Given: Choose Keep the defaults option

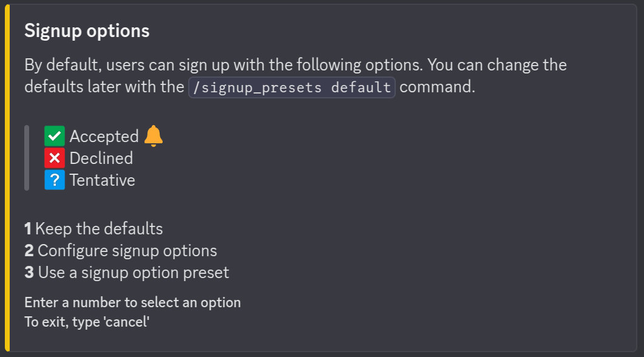Looking at the screenshot, I should click(x=99, y=229).
